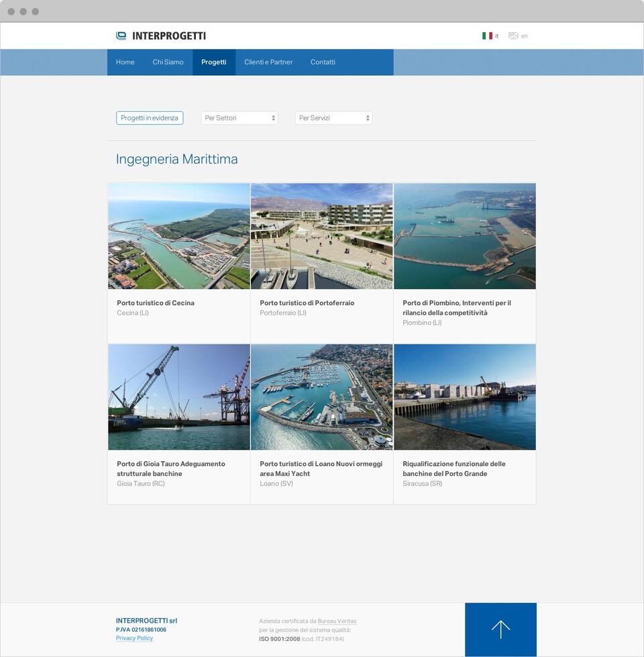Click the INTERPROGETTI header wordmark

point(169,36)
